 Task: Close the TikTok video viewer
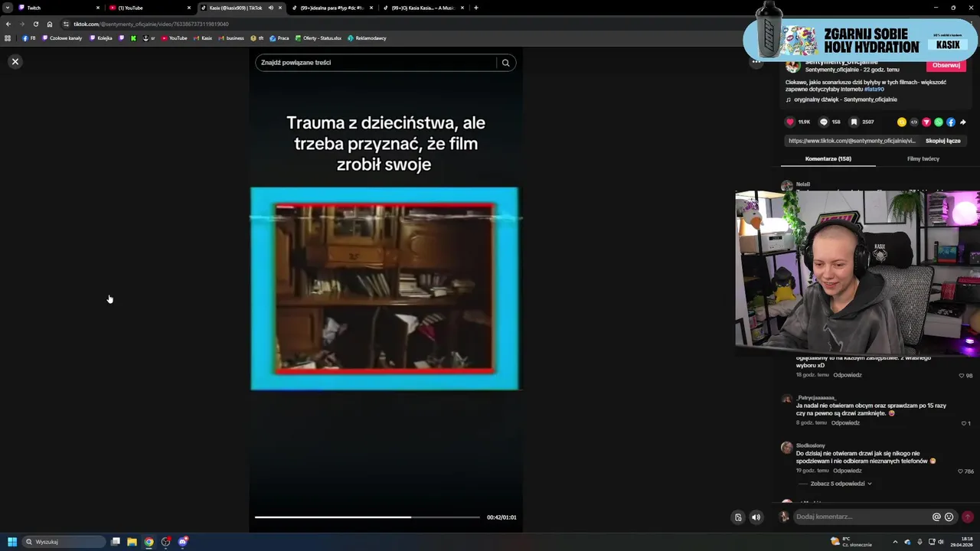tap(15, 61)
